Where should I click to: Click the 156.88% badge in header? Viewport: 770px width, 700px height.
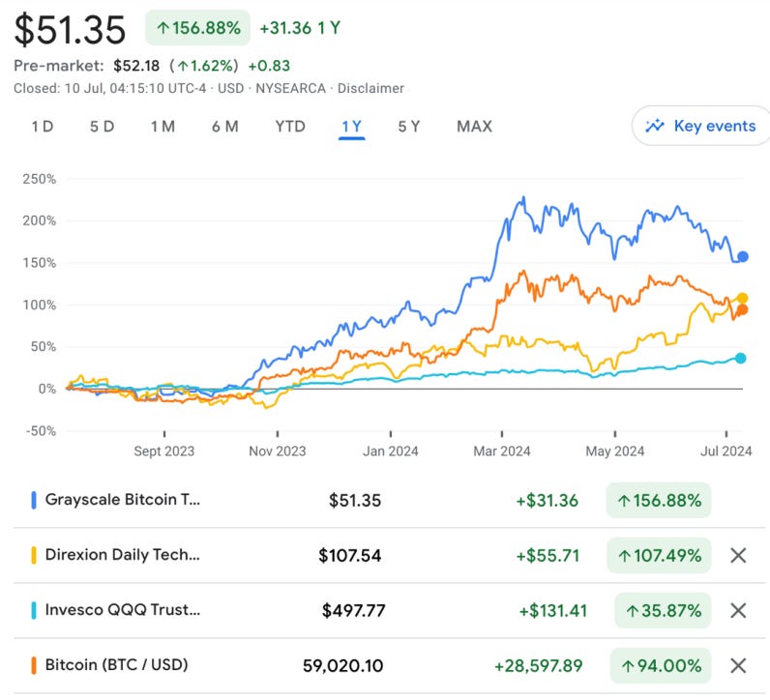[x=198, y=28]
